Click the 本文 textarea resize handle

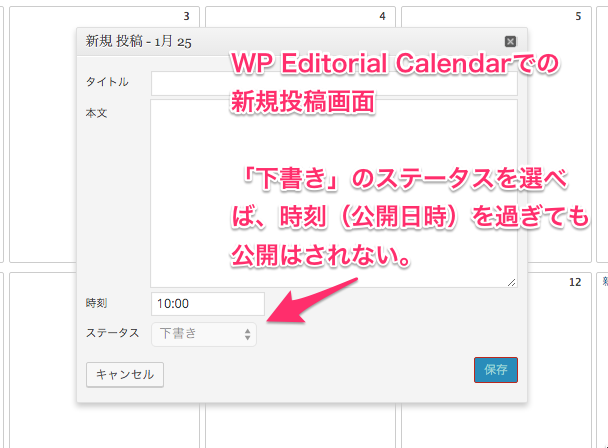512,283
